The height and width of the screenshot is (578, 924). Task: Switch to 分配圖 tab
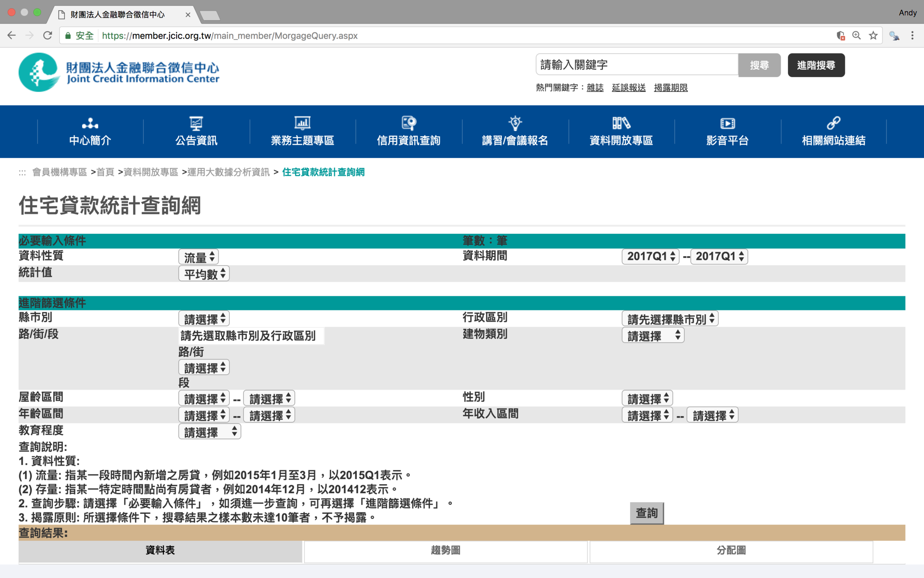click(731, 551)
